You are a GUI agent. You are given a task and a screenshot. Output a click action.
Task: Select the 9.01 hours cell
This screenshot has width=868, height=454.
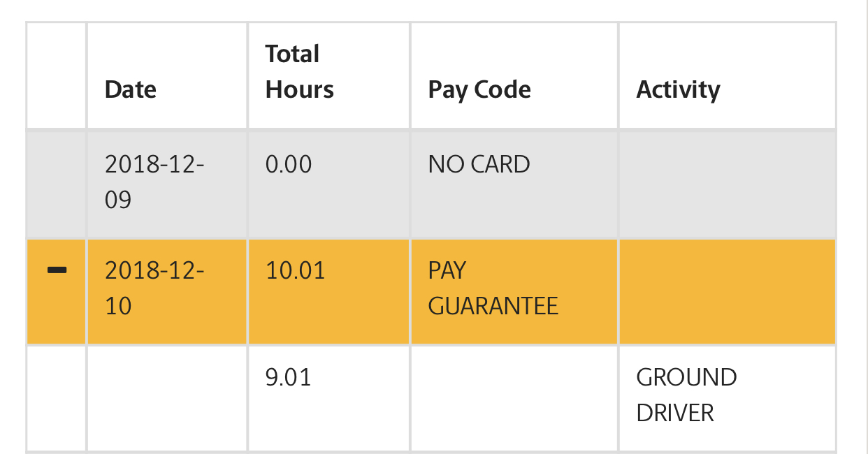pos(328,399)
